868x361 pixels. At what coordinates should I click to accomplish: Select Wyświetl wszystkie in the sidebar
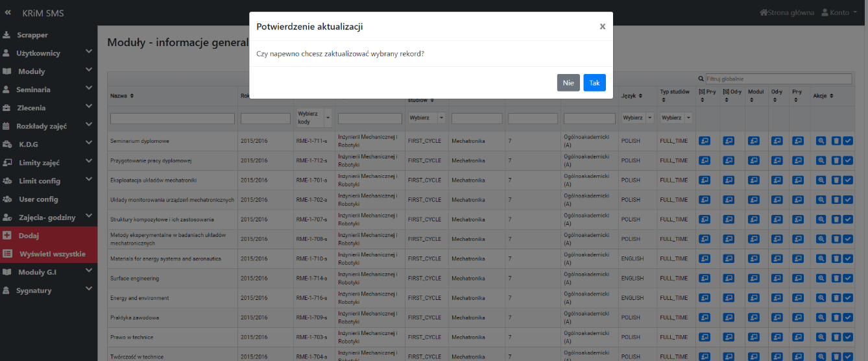pyautogui.click(x=49, y=254)
